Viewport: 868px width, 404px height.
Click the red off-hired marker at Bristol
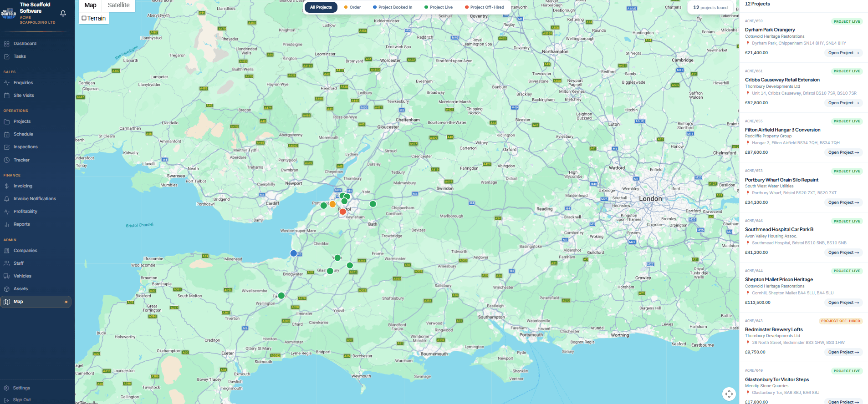[x=343, y=212]
